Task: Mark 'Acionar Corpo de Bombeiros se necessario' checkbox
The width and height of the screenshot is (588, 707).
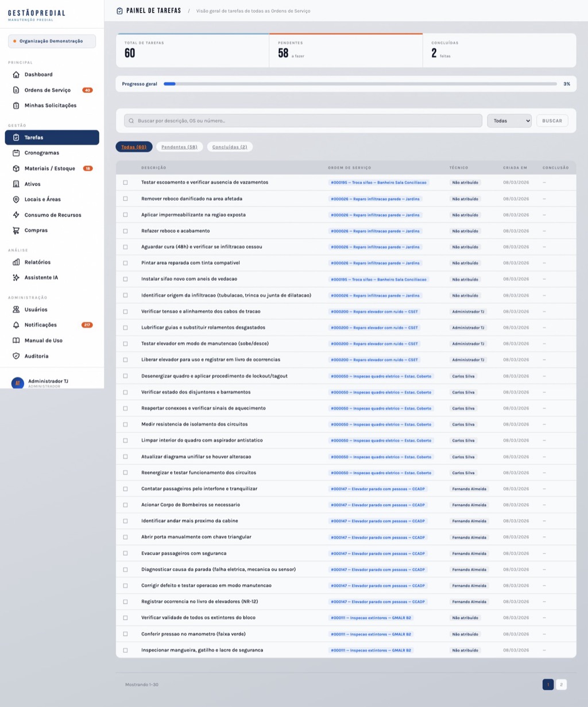Action: (x=125, y=505)
